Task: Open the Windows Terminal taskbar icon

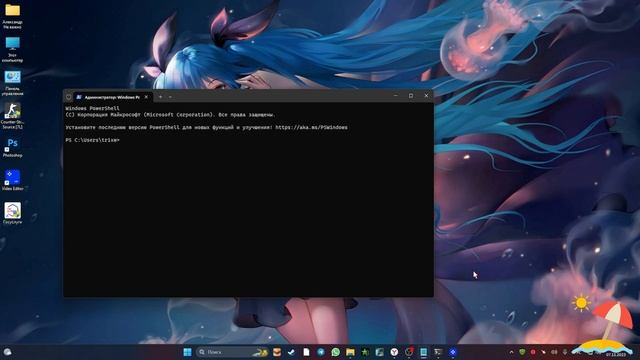Action: pos(438,352)
